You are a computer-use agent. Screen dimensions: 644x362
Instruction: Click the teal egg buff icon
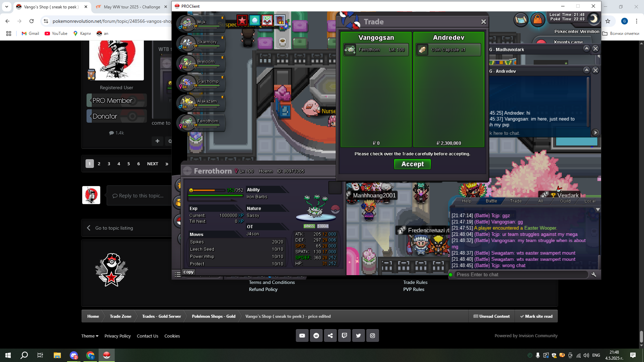point(255,20)
